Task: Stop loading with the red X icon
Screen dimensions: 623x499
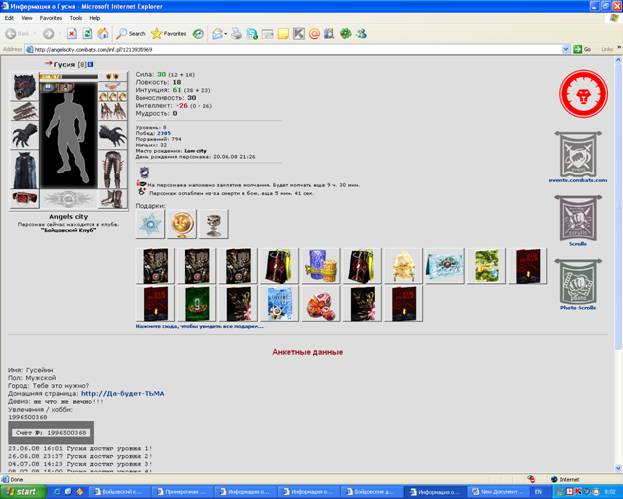Action: 72,34
